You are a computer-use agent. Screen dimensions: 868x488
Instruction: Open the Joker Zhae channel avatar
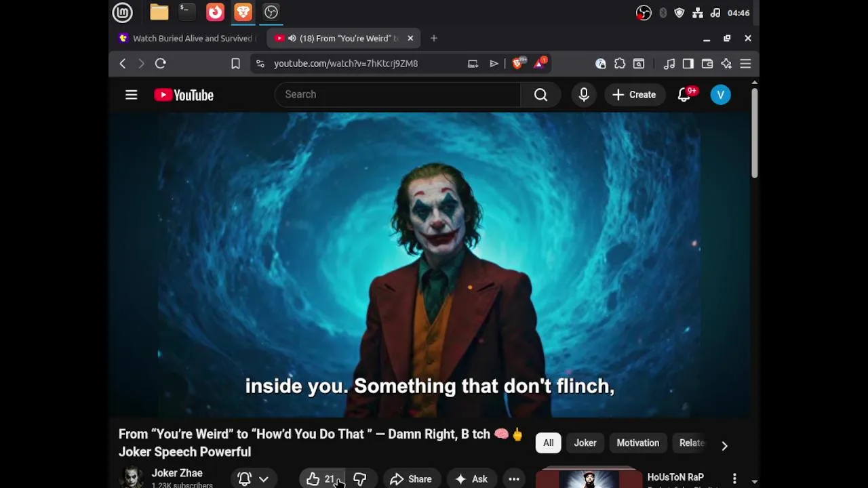[x=132, y=478]
